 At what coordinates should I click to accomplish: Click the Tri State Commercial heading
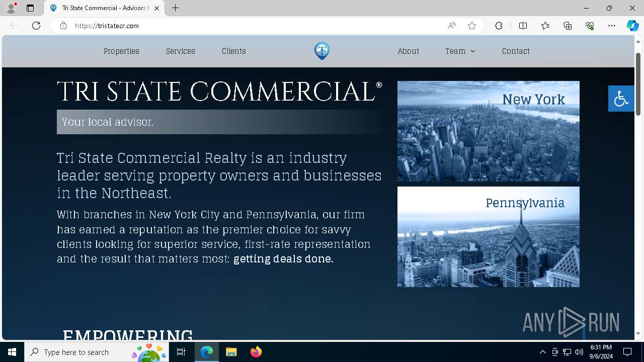pos(219,92)
